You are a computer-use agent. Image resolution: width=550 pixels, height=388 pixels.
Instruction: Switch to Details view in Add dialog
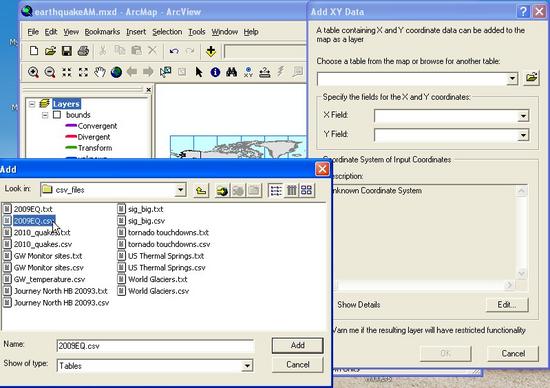(x=291, y=190)
